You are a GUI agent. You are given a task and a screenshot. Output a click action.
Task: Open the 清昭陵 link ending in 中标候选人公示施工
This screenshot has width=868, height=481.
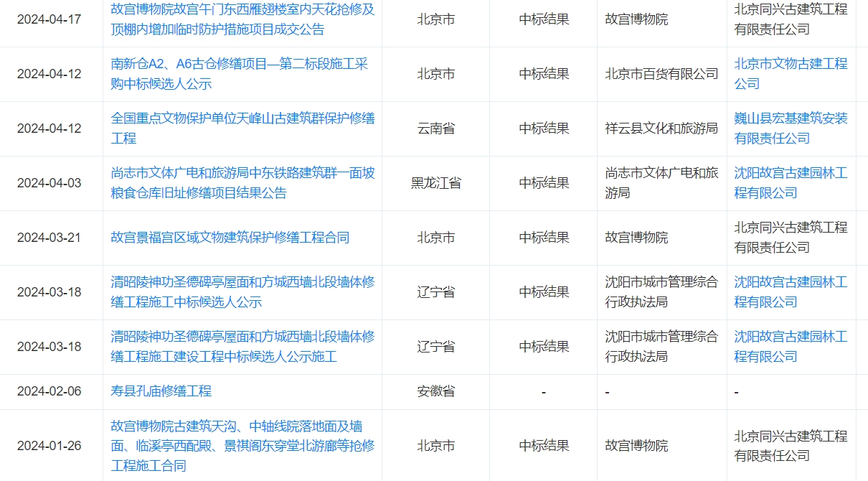242,347
